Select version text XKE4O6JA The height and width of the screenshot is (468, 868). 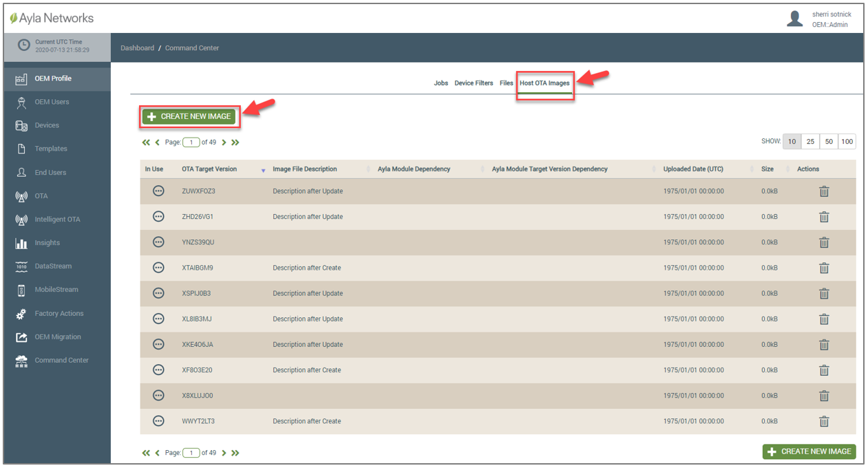click(x=198, y=345)
